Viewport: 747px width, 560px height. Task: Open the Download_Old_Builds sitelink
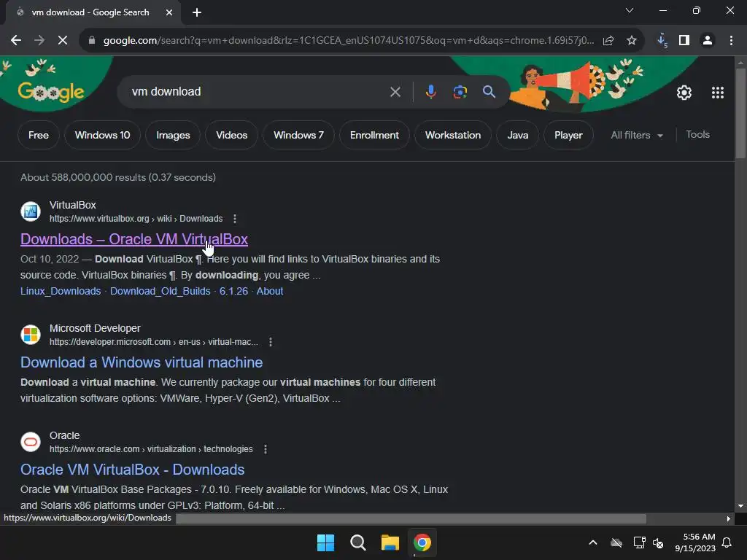[160, 291]
